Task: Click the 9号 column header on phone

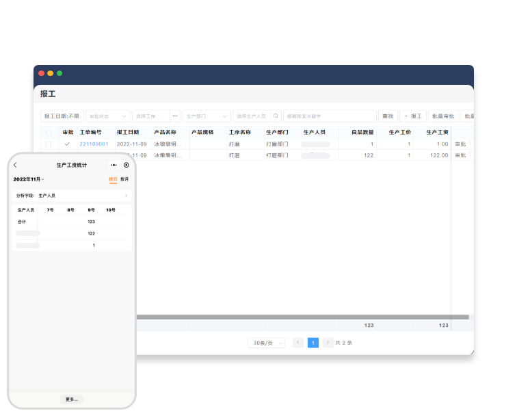Action: pos(92,210)
